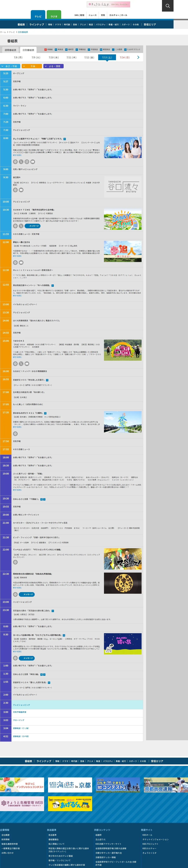Open YouTube icon for きょうと経済テラス キュンと!
The height and width of the screenshot is (868, 188).
33,162
